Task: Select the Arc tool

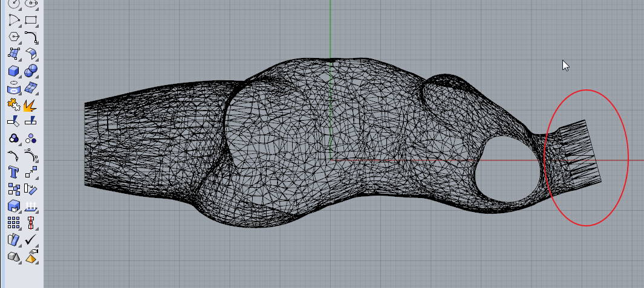Action: pos(14,20)
